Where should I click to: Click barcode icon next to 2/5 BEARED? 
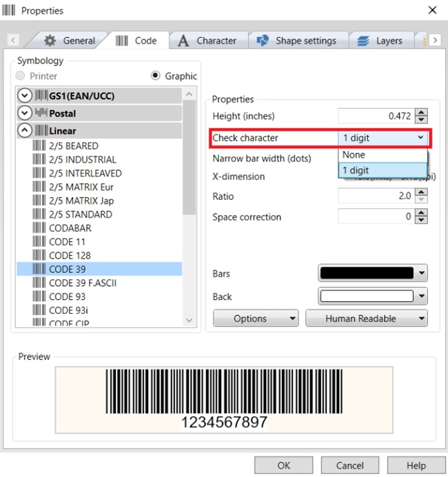click(x=39, y=145)
